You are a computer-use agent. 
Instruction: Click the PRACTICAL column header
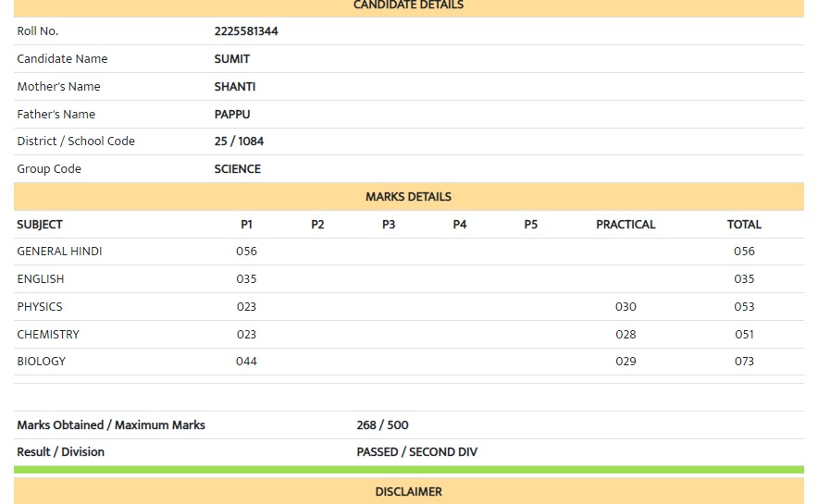click(626, 225)
